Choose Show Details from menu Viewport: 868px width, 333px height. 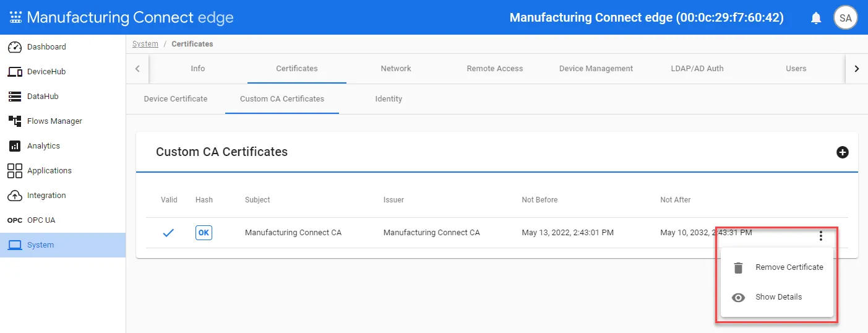point(777,297)
